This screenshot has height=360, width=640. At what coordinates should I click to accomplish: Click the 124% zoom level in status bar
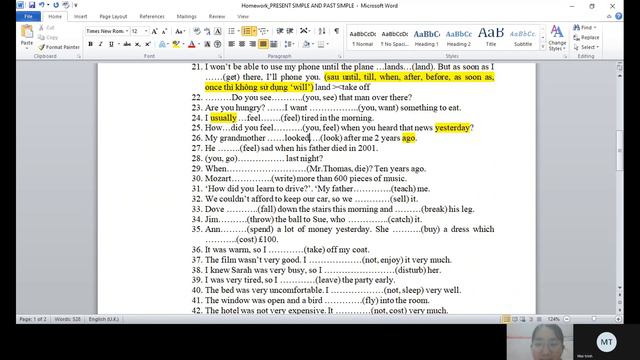(x=553, y=319)
